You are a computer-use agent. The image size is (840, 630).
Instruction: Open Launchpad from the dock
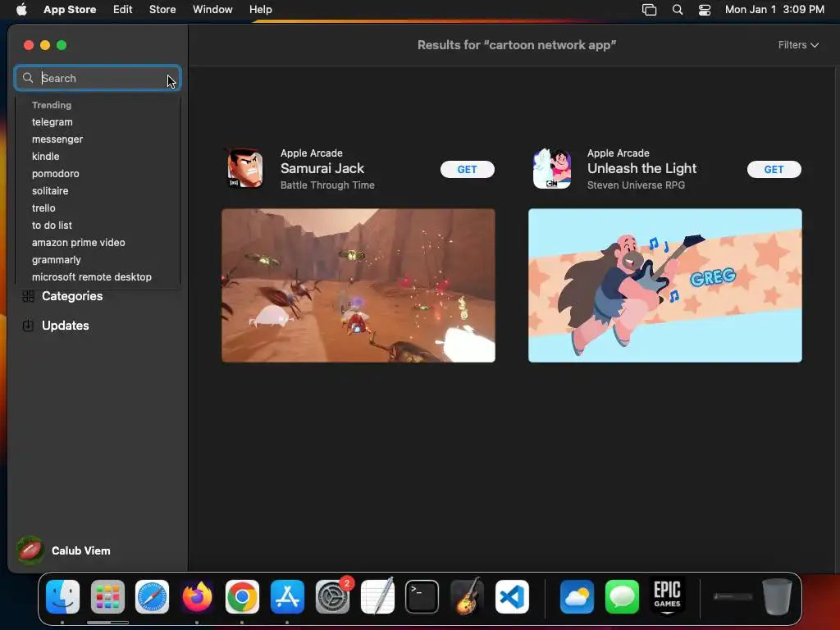(x=107, y=597)
